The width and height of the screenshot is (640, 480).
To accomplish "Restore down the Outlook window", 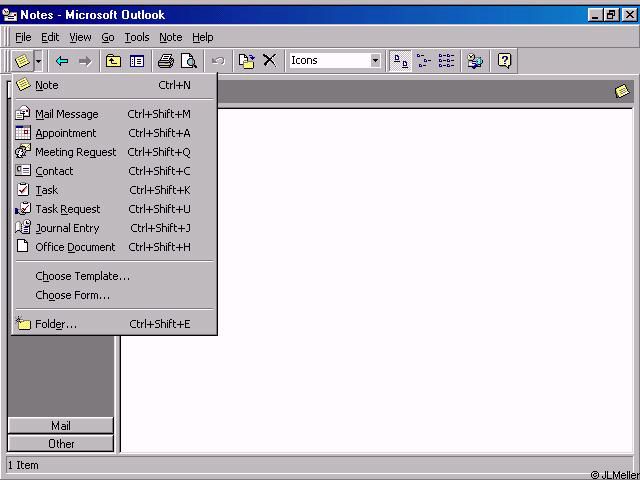I will coord(611,15).
